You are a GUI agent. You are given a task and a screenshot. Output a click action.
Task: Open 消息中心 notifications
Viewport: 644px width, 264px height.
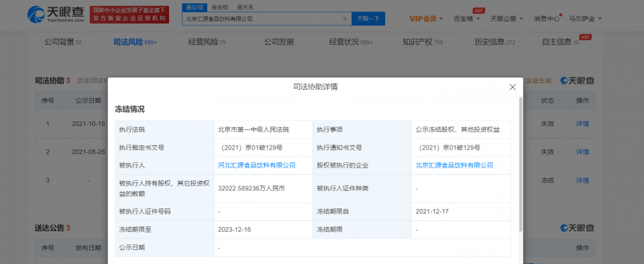547,19
